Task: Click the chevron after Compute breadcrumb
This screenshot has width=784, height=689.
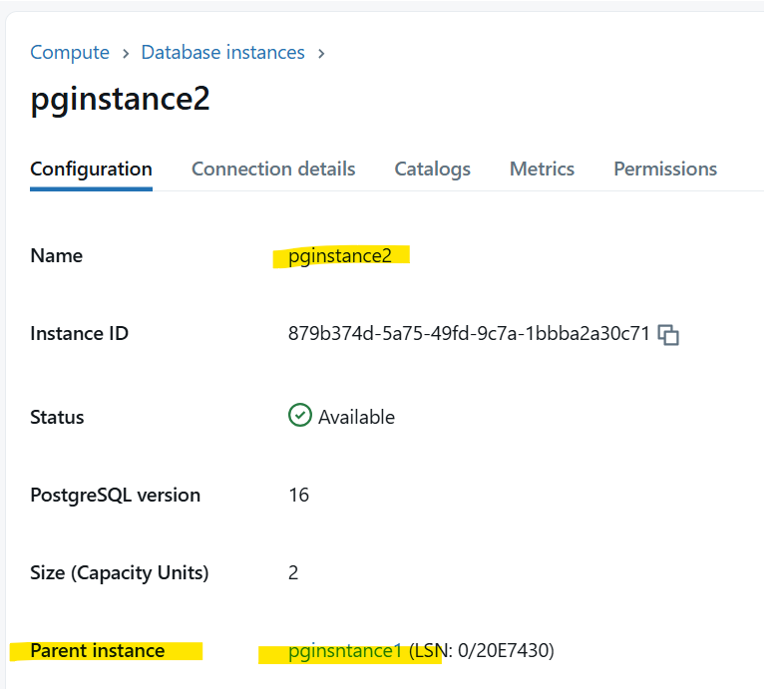Action: point(126,53)
